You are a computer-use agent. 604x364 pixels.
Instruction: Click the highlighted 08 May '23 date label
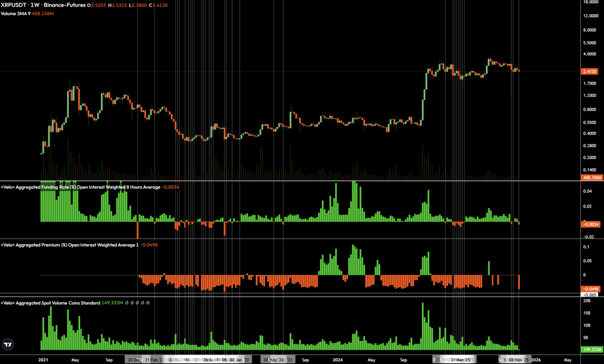[275, 360]
